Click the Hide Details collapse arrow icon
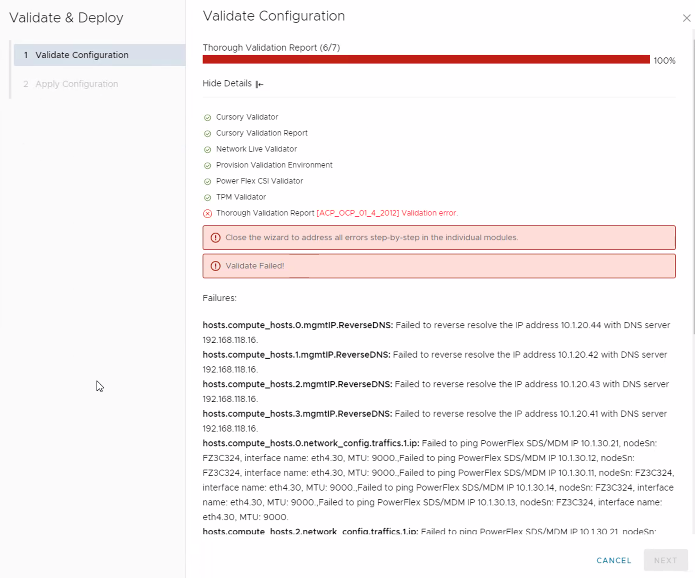Viewport: 695px width, 578px height. coord(259,84)
